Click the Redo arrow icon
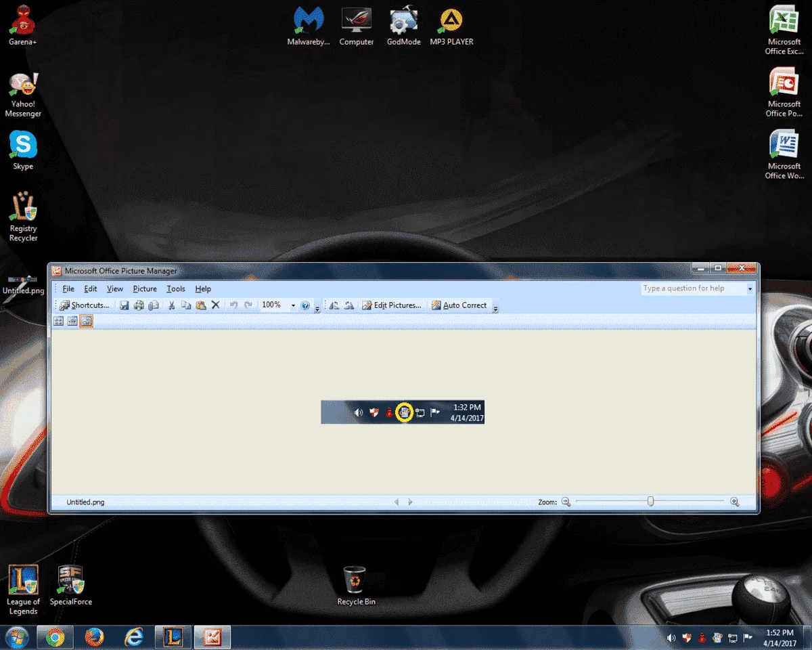Screen dimensions: 812x650 pos(248,305)
